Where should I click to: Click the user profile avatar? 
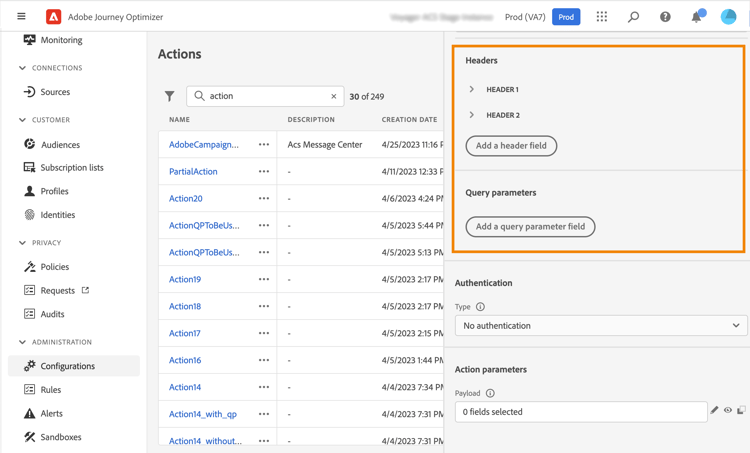[x=728, y=17]
